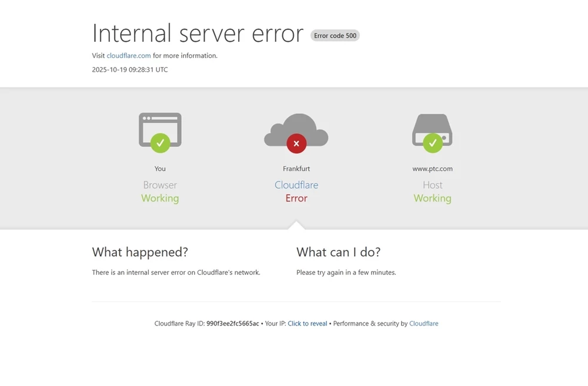Click the green checkmark on the browser icon

click(x=160, y=143)
